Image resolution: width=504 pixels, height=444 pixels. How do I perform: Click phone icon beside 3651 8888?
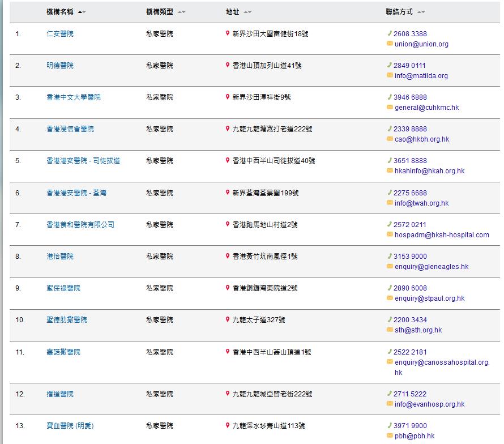click(x=390, y=160)
